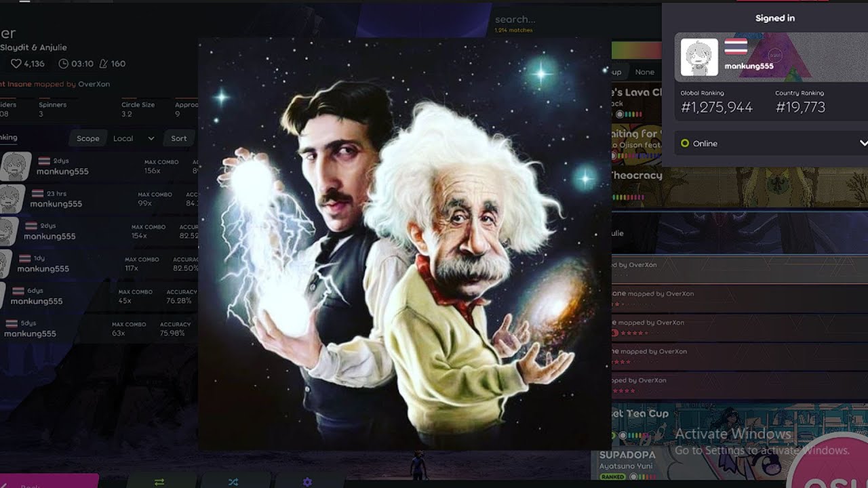Click the "1,214 matches" text

tap(513, 30)
